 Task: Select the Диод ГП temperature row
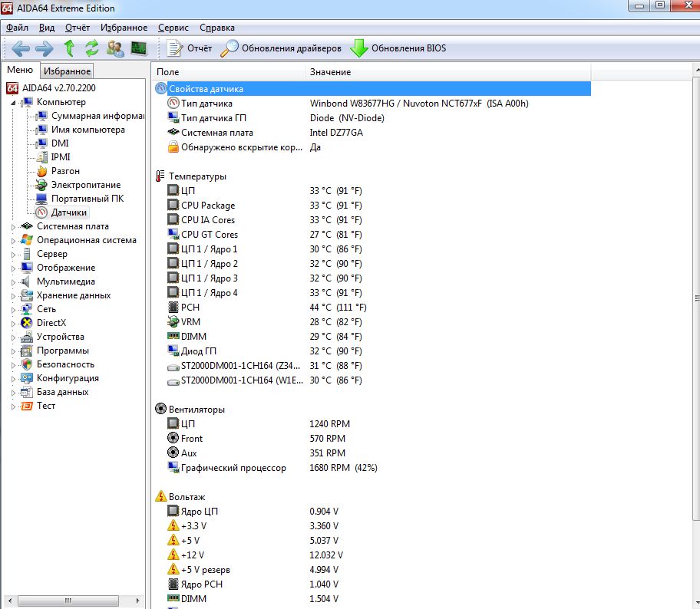(372, 351)
